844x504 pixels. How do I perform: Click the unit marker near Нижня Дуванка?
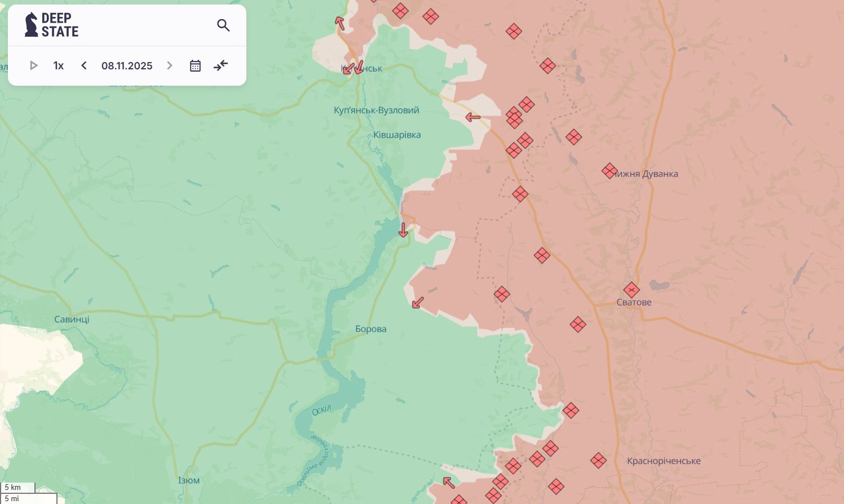[x=609, y=171]
